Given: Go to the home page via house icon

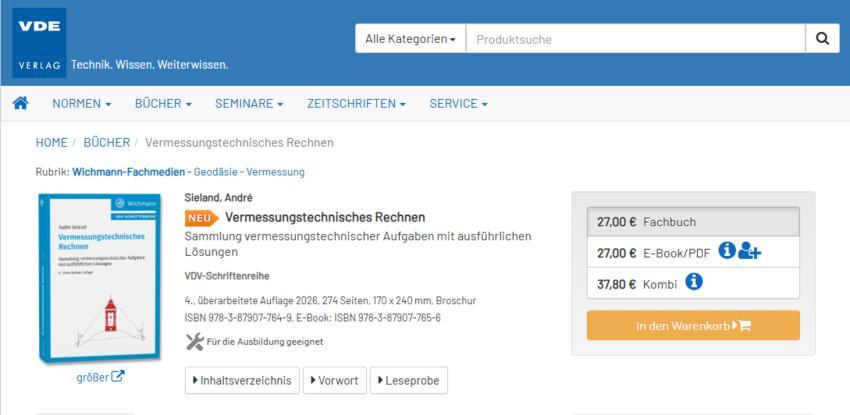Looking at the screenshot, I should click(21, 103).
